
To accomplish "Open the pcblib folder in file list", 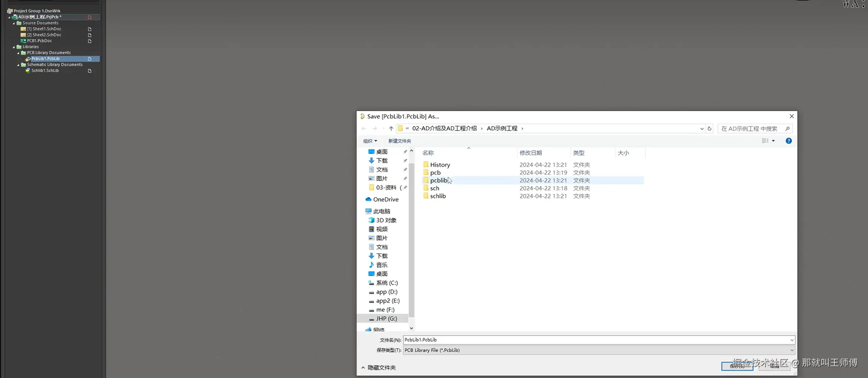I will pyautogui.click(x=438, y=180).
